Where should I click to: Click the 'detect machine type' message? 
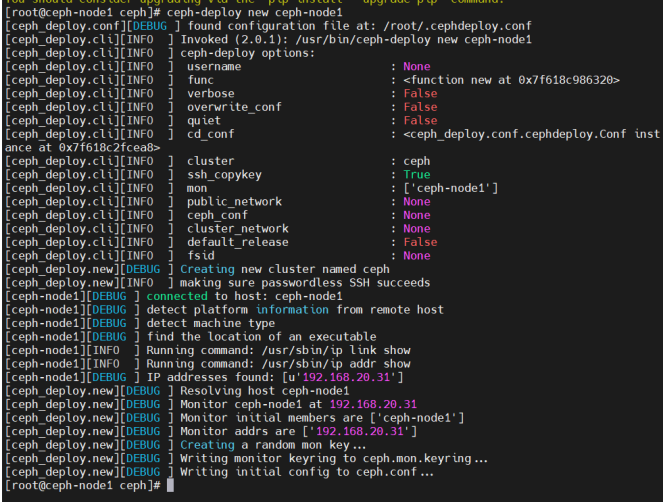pos(211,323)
